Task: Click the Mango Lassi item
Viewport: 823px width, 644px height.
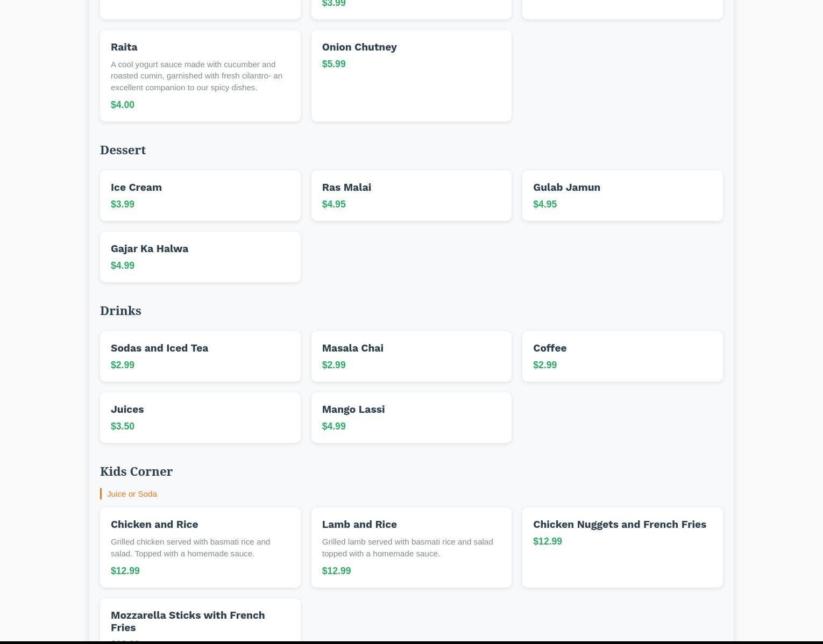Action: coord(411,417)
